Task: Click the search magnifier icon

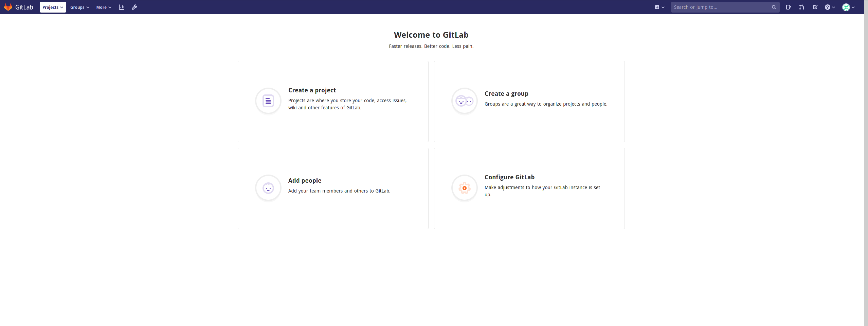Action: pyautogui.click(x=774, y=7)
